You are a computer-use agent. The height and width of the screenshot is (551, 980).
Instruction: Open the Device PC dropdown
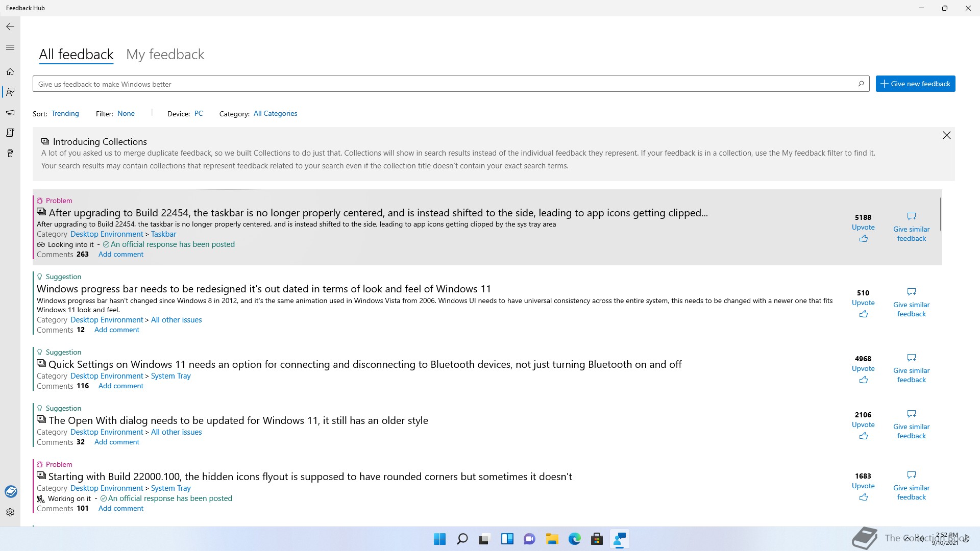coord(199,113)
